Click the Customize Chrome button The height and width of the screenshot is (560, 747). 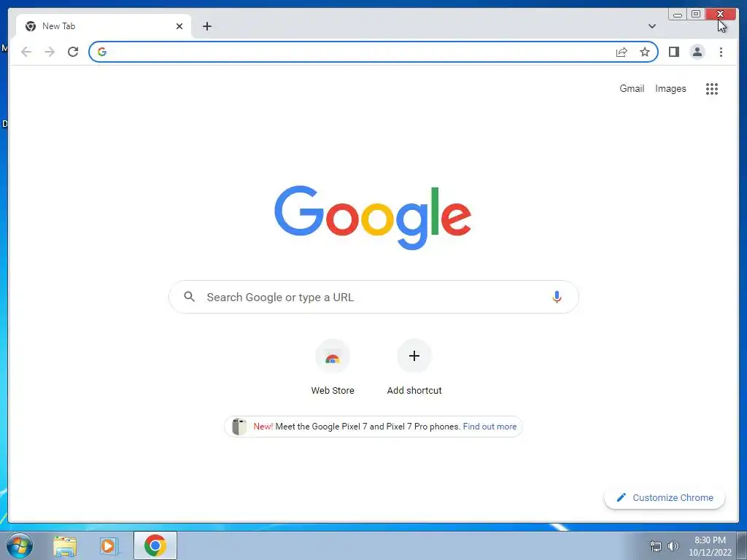665,497
